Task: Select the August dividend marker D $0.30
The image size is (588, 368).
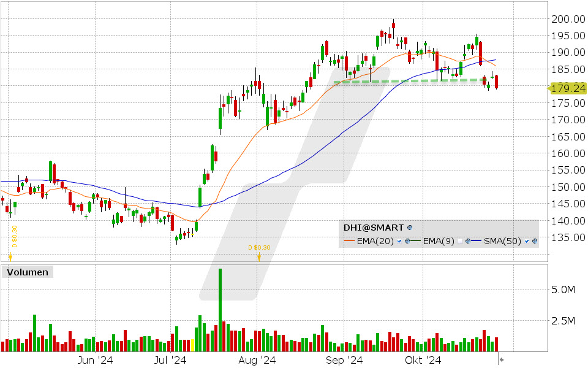Action: 259,248
